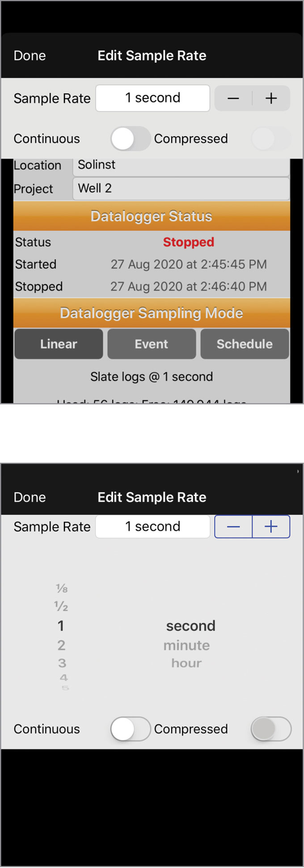Tap the Location field showing Solinst
The height and width of the screenshot is (868, 304).
pos(181,165)
